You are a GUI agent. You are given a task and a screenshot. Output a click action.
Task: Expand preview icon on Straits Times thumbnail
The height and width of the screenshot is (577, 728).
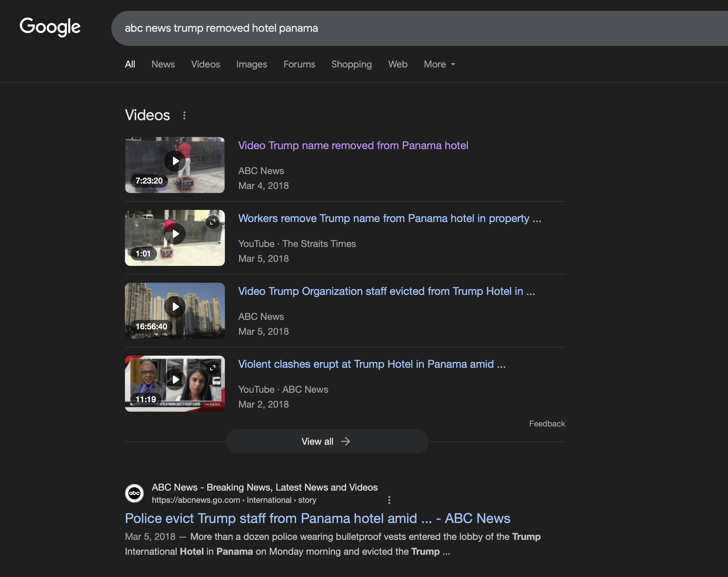(x=213, y=222)
